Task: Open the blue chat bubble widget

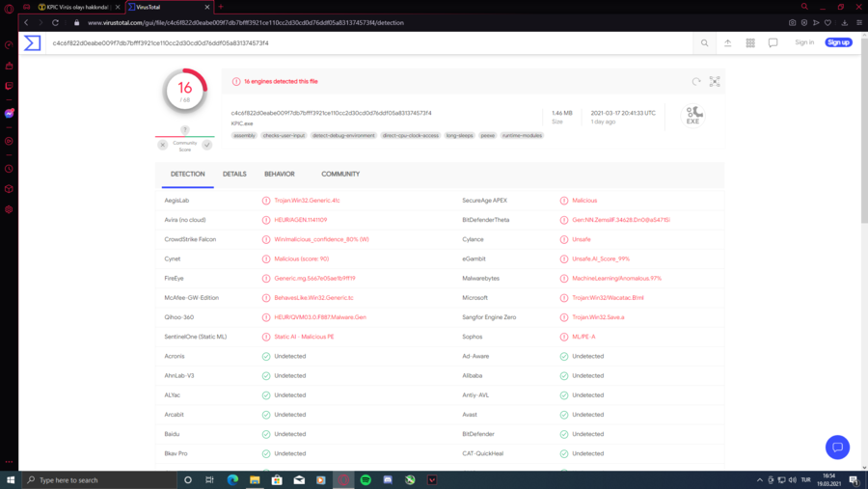Action: click(x=837, y=447)
